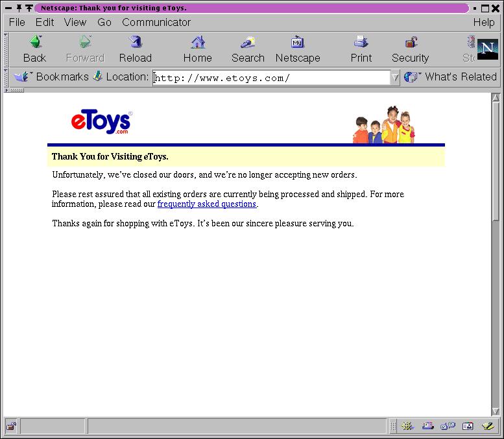Expand the Location URL history dropdown
The image size is (504, 439).
tap(395, 77)
